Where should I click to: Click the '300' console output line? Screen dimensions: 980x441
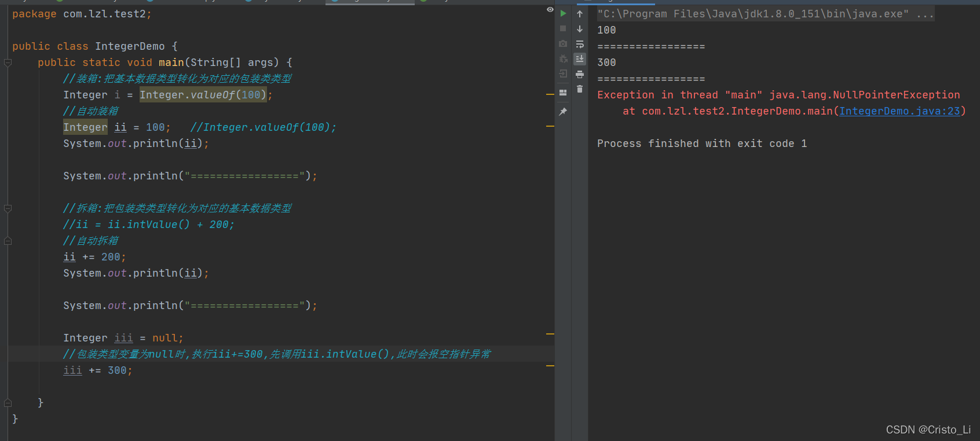pos(606,63)
